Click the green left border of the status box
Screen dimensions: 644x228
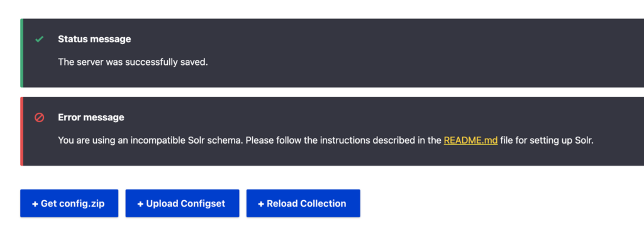point(21,53)
